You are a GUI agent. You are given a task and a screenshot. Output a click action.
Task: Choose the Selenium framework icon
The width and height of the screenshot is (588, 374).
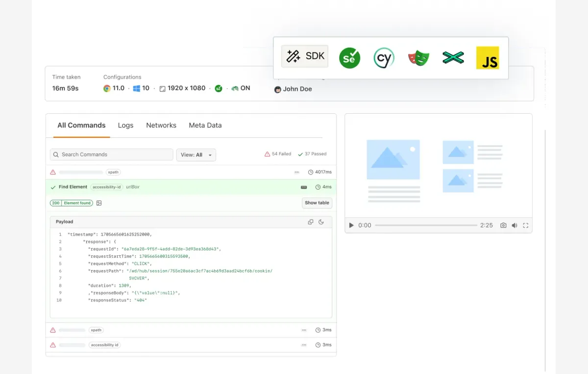[350, 58]
